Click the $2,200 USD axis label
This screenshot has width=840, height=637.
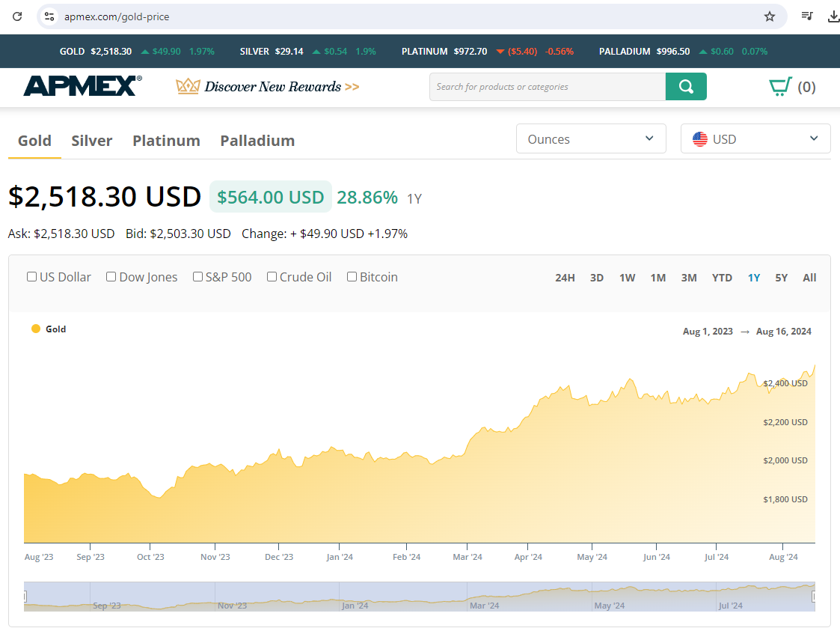click(785, 422)
